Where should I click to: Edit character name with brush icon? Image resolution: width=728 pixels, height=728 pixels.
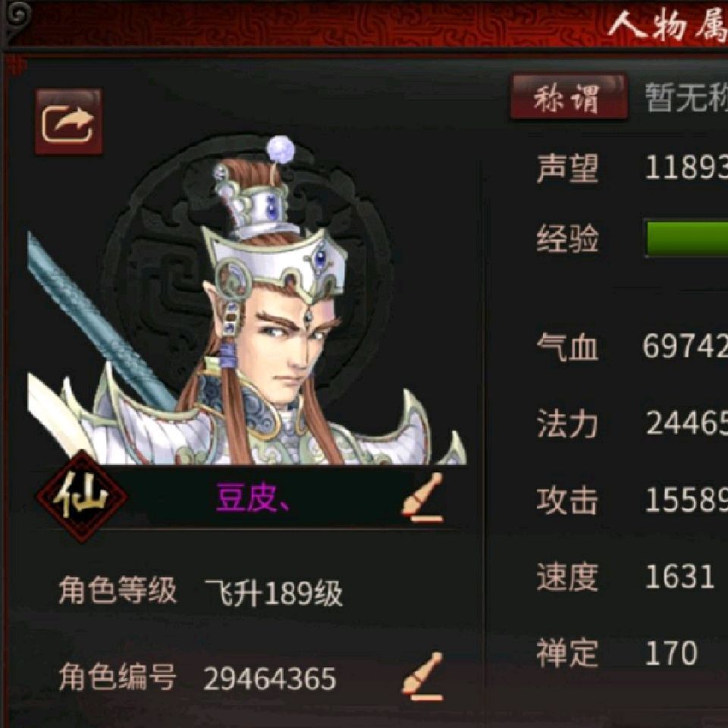pyautogui.click(x=422, y=497)
